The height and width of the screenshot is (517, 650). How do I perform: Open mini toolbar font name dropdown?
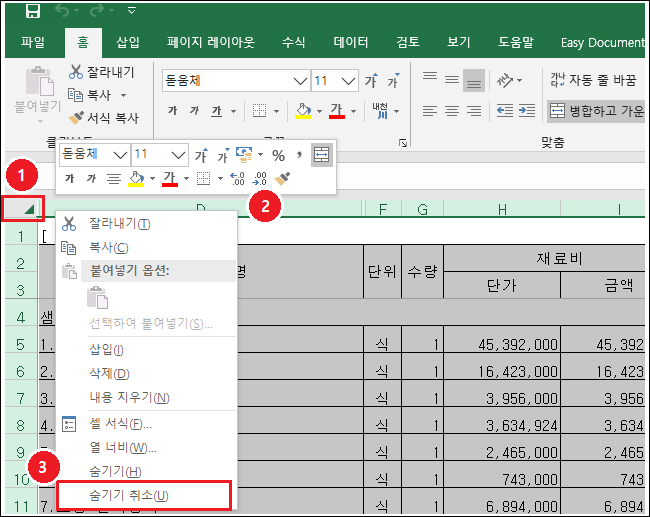(x=120, y=155)
